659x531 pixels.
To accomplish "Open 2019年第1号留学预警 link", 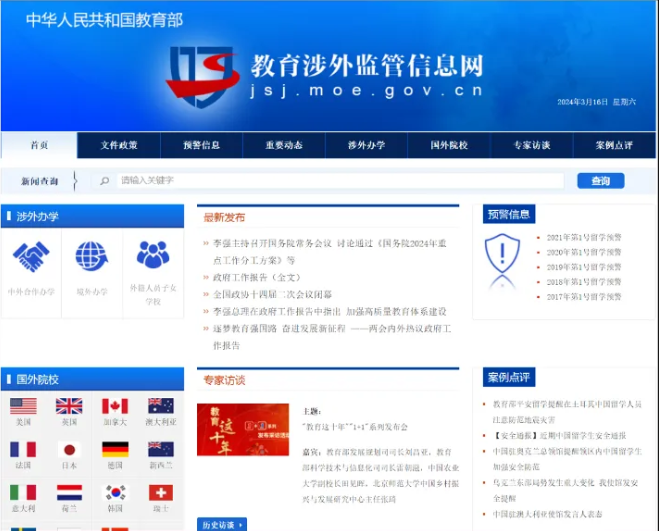I will pos(584,267).
